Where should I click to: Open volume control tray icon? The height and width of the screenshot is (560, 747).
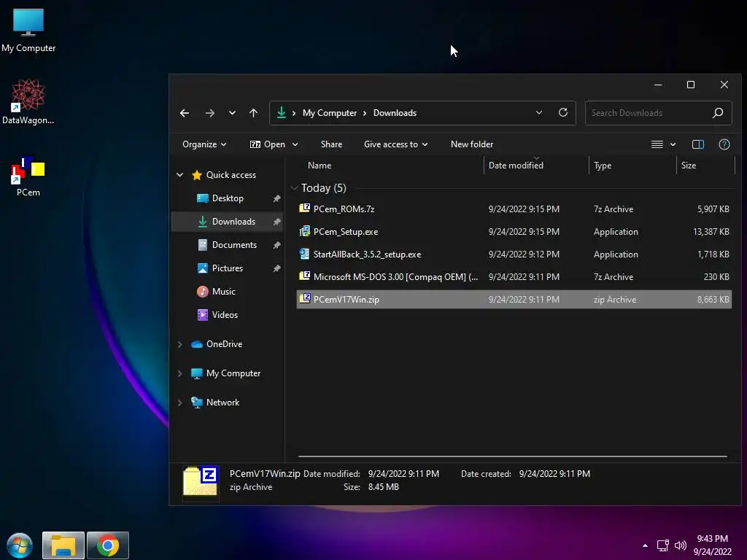tap(681, 545)
